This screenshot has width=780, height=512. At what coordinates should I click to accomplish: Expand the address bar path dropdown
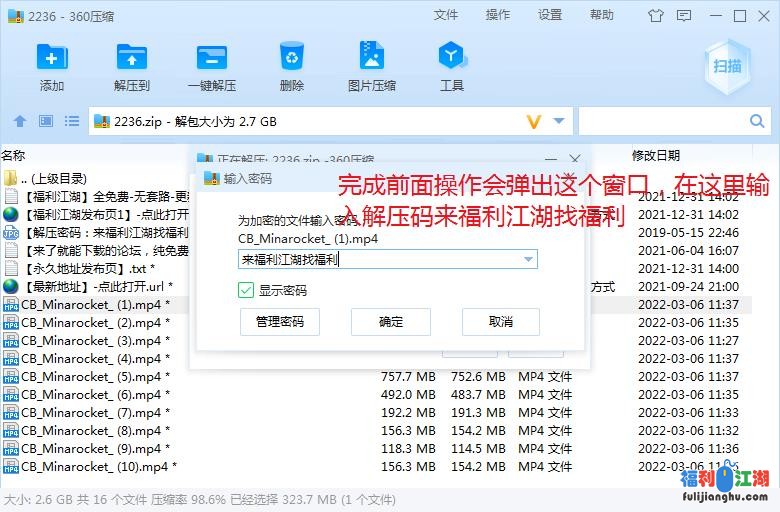[559, 121]
